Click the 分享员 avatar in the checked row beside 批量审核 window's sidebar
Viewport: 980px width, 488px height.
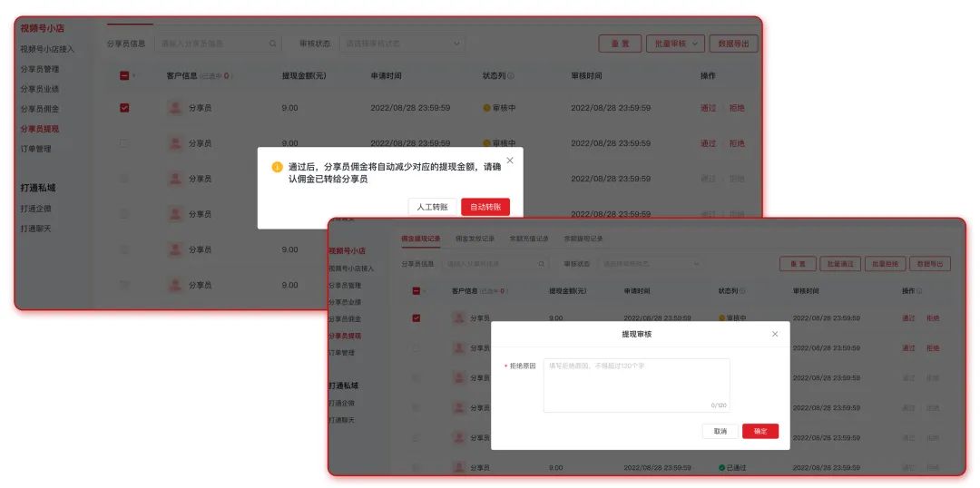pyautogui.click(x=175, y=108)
